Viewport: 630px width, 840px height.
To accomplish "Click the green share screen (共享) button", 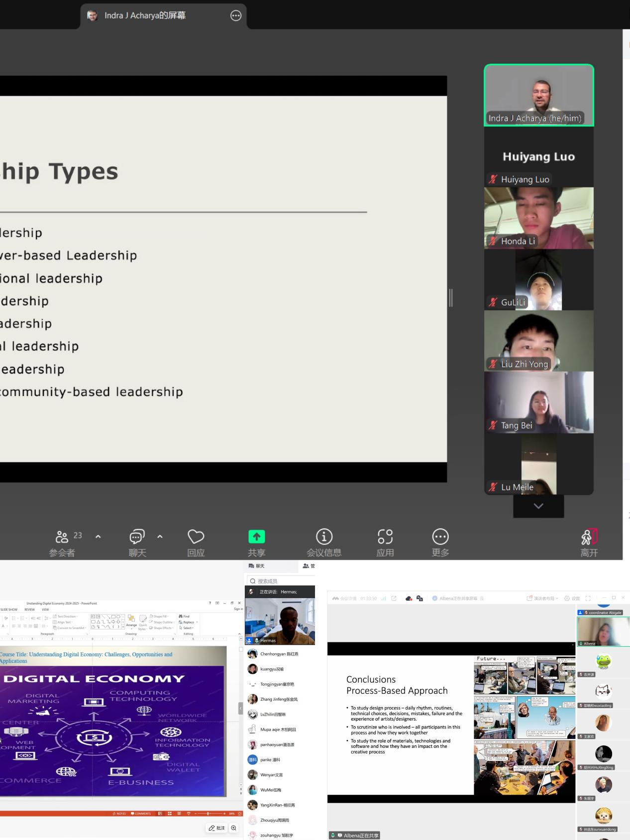I will coord(256,537).
